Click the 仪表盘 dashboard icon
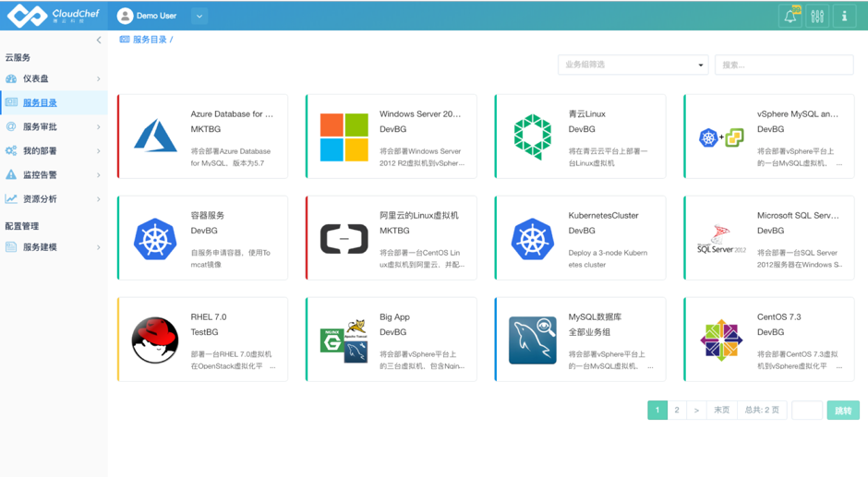This screenshot has width=868, height=477. pos(11,78)
